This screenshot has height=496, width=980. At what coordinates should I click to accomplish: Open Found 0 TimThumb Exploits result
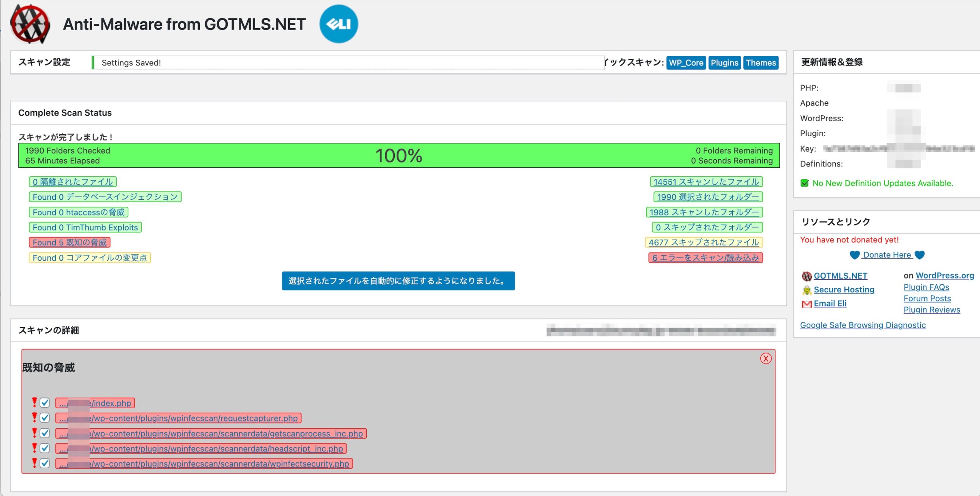(x=85, y=227)
